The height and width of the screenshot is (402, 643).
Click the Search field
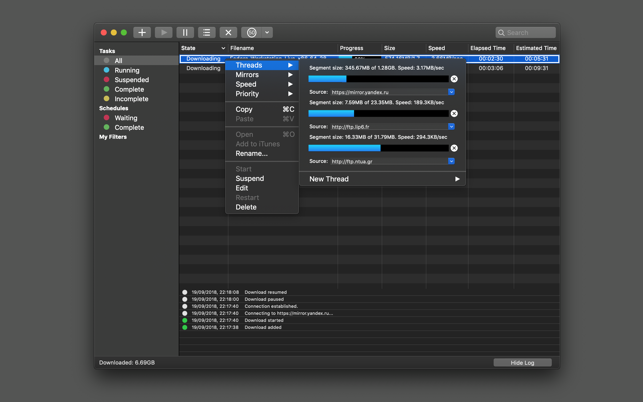coord(527,33)
